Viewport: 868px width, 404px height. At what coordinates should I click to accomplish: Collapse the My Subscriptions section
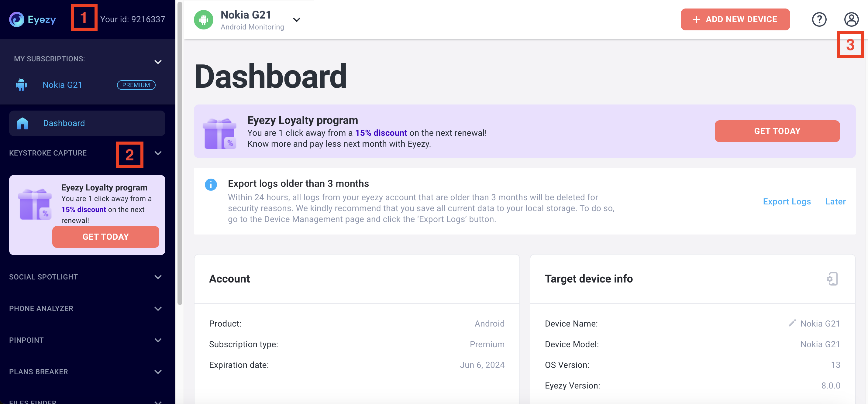[158, 62]
